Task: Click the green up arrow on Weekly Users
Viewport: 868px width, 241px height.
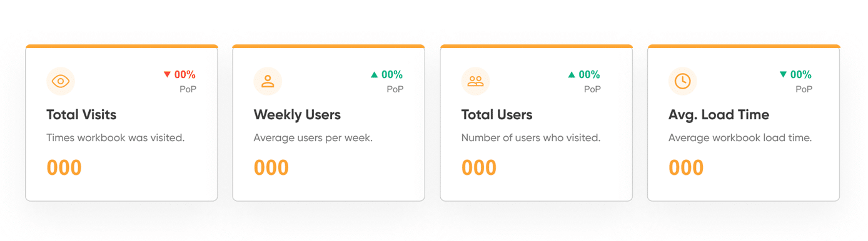Action: [x=374, y=74]
